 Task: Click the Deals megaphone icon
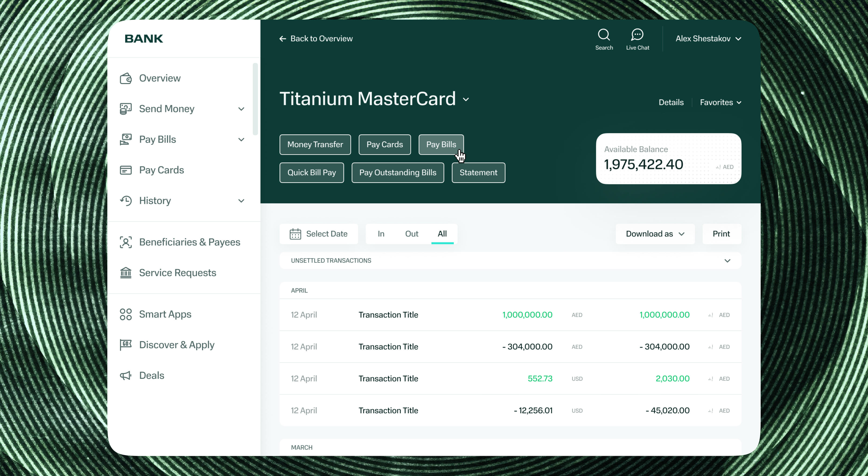(x=126, y=376)
